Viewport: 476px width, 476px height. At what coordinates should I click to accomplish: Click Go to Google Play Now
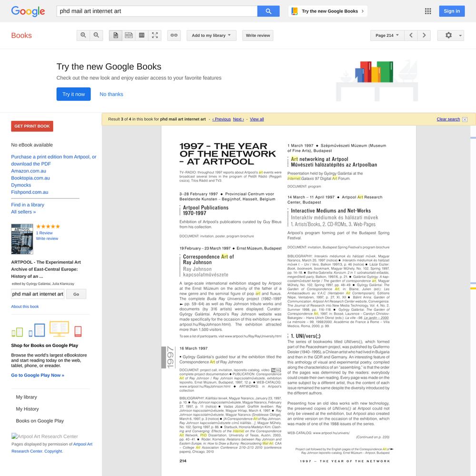point(38,375)
